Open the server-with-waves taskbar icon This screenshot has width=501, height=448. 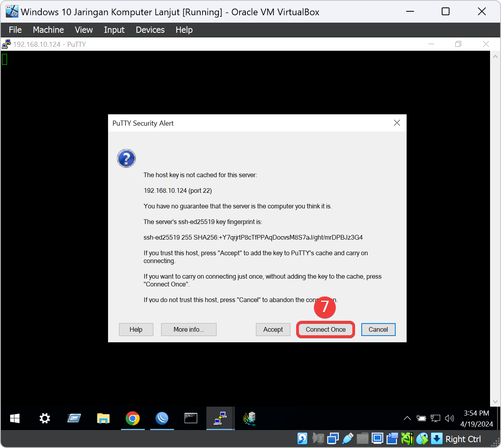pyautogui.click(x=249, y=419)
